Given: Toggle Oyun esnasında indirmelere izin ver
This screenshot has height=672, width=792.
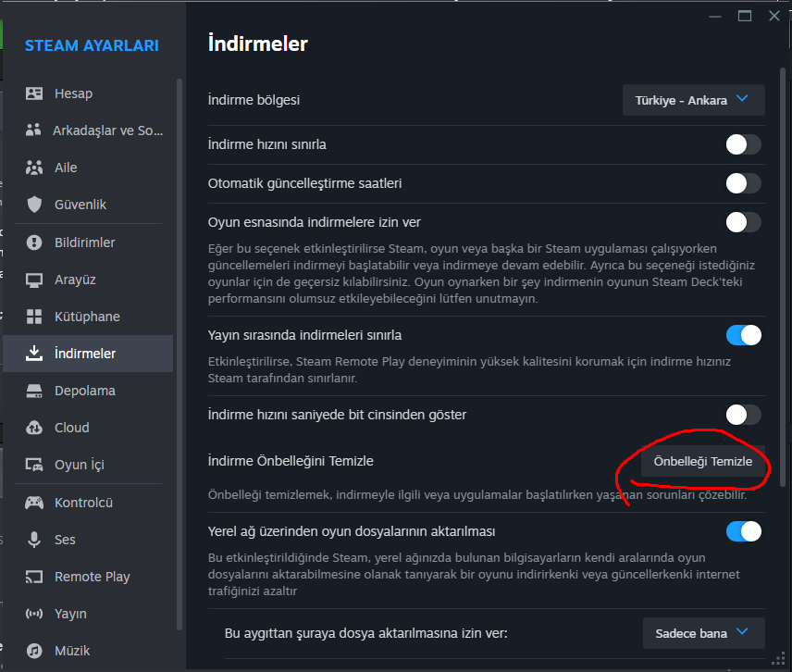Looking at the screenshot, I should click(743, 222).
